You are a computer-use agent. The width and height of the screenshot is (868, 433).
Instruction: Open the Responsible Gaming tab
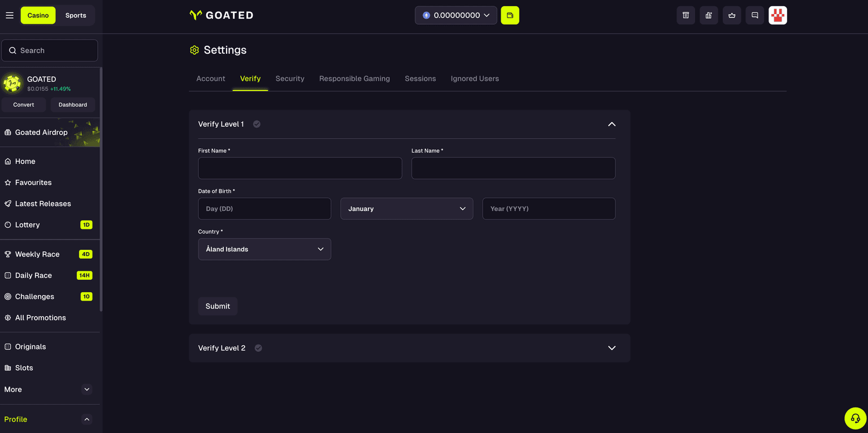pos(354,79)
